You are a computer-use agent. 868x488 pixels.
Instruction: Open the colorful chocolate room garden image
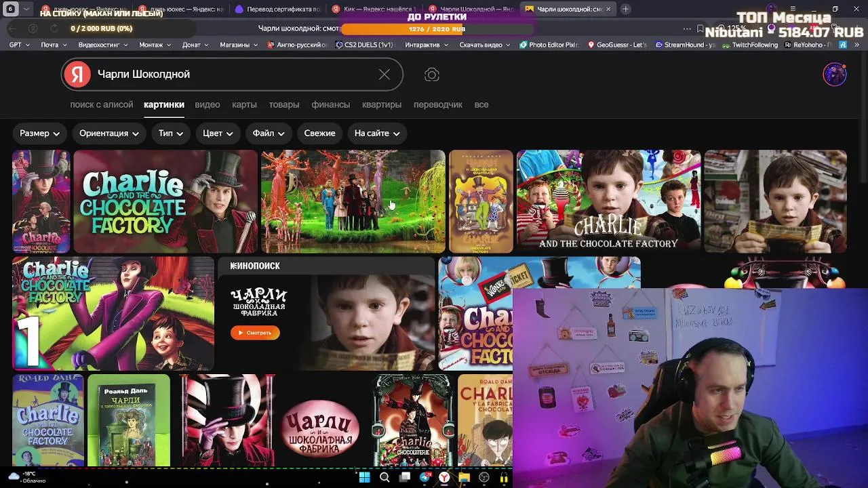click(x=353, y=201)
